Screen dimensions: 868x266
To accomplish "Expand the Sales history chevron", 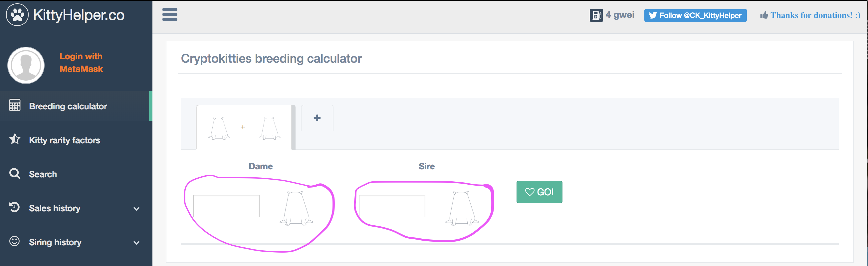I will (x=136, y=209).
